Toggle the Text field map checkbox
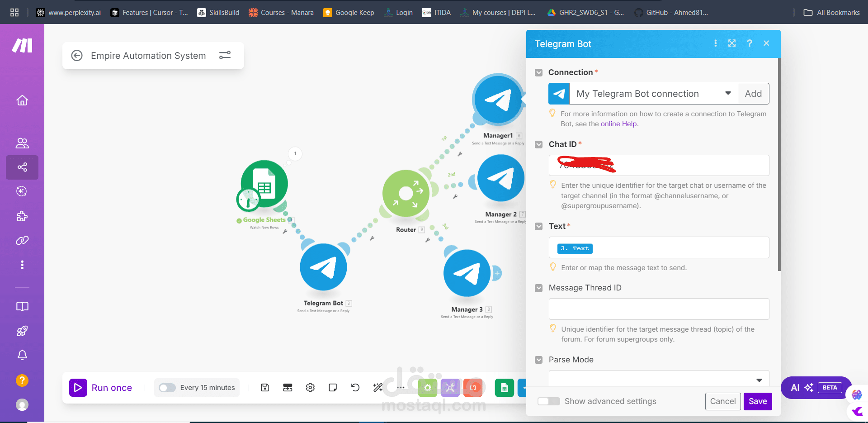Image resolution: width=868 pixels, height=423 pixels. click(x=538, y=227)
